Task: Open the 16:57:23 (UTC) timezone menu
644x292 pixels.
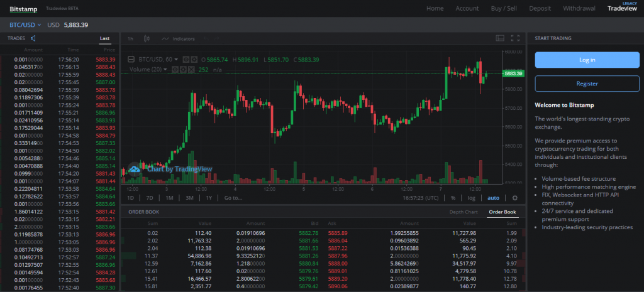Action: (421, 198)
